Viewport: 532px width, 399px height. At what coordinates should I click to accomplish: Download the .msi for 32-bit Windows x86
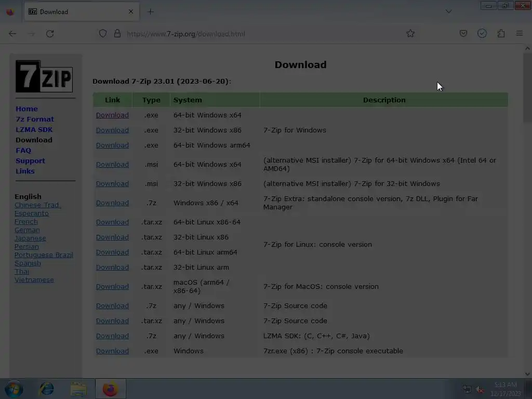pos(112,183)
